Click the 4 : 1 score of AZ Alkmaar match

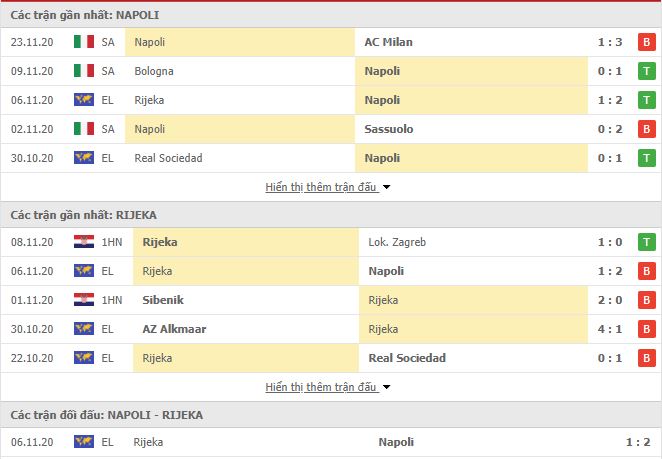(610, 329)
